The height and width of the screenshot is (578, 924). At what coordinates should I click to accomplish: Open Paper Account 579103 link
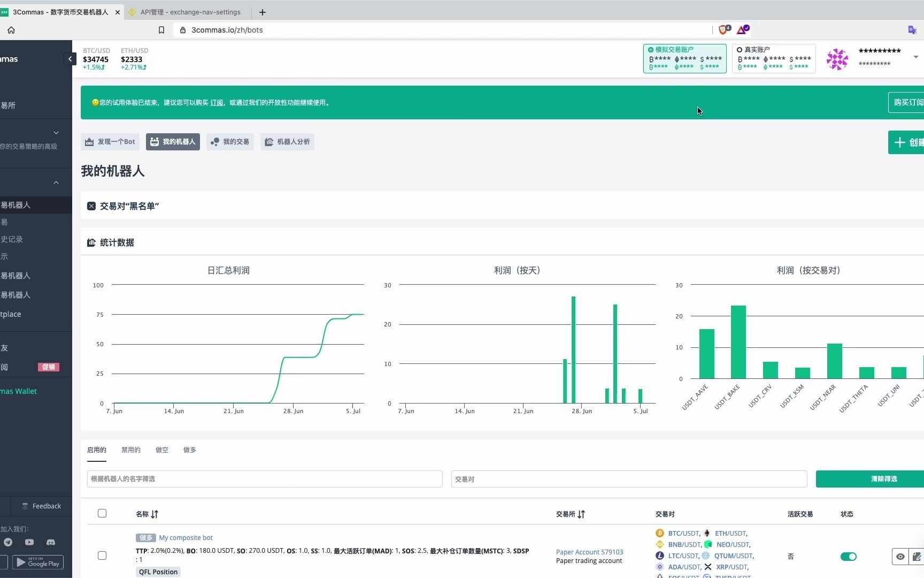click(x=589, y=552)
